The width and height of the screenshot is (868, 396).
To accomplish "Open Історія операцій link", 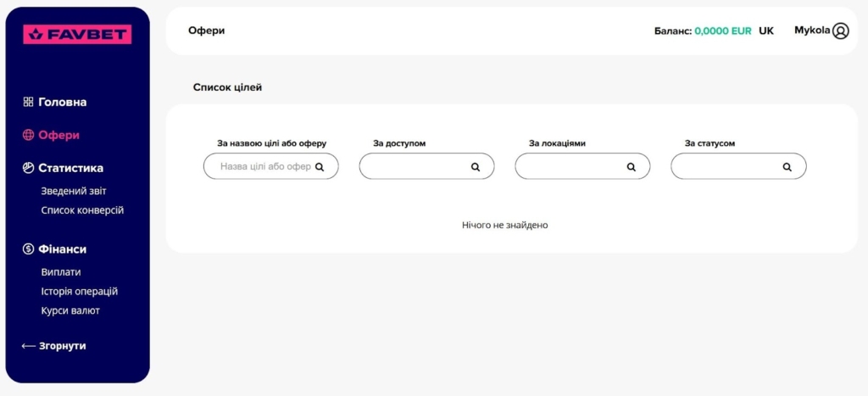I will (80, 292).
